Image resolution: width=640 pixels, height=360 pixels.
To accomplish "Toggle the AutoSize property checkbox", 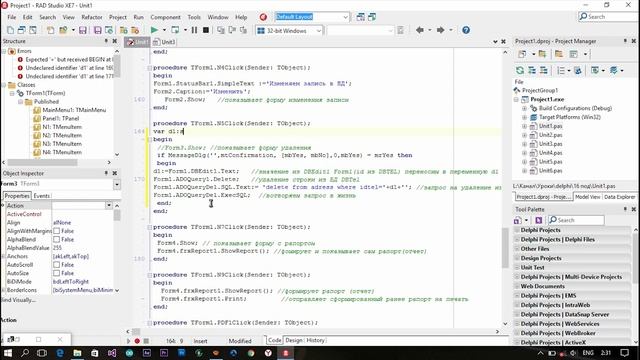I will tap(57, 273).
